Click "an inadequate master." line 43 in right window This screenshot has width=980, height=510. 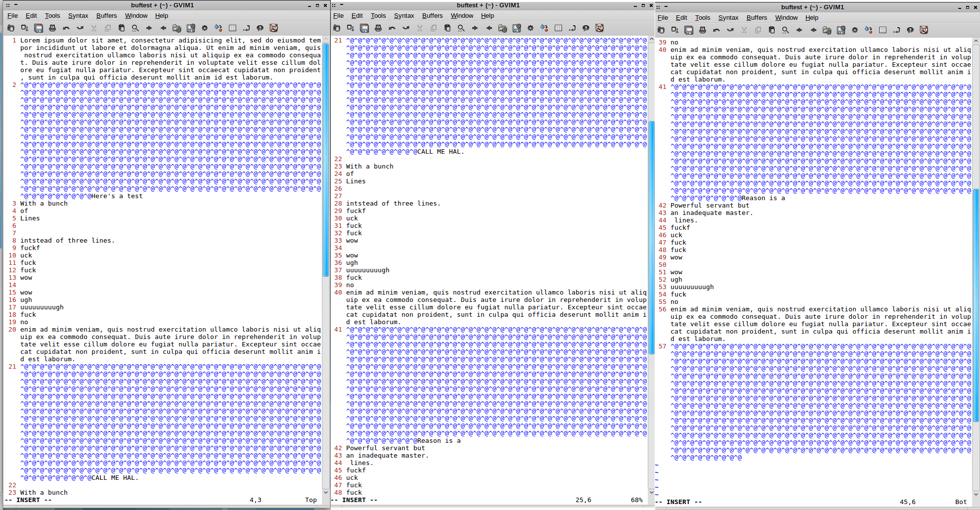pos(712,213)
